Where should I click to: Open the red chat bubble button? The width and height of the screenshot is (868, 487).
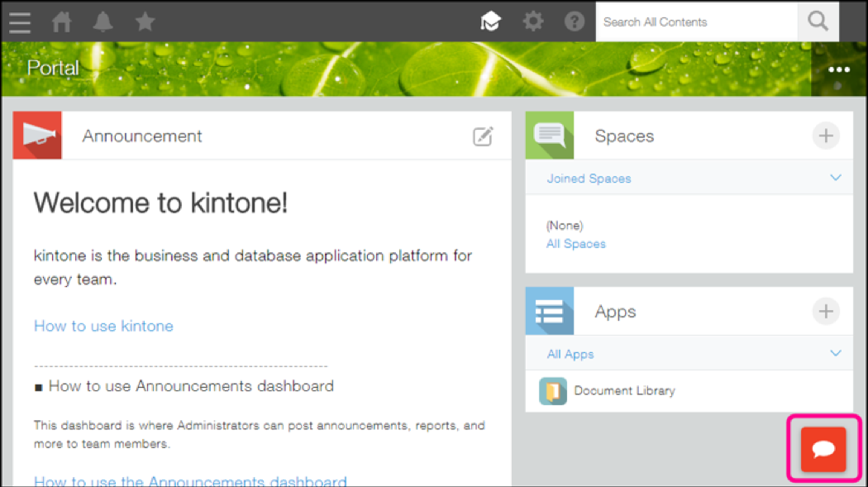(x=823, y=449)
